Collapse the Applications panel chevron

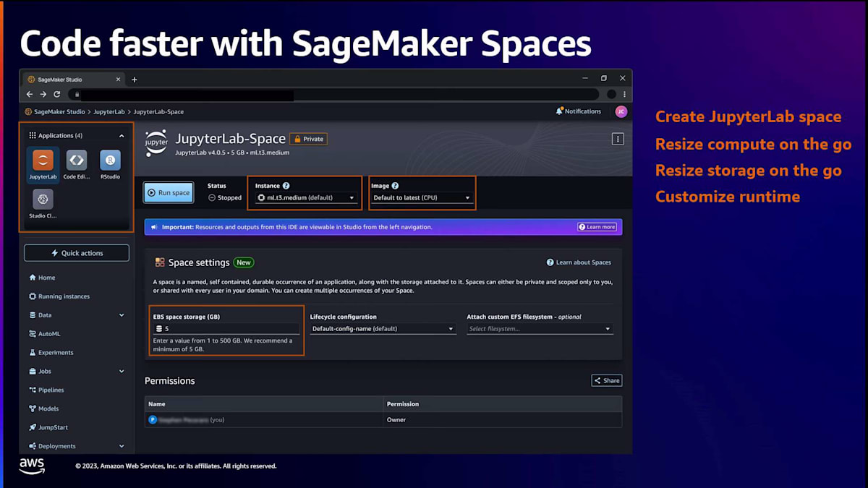point(122,135)
